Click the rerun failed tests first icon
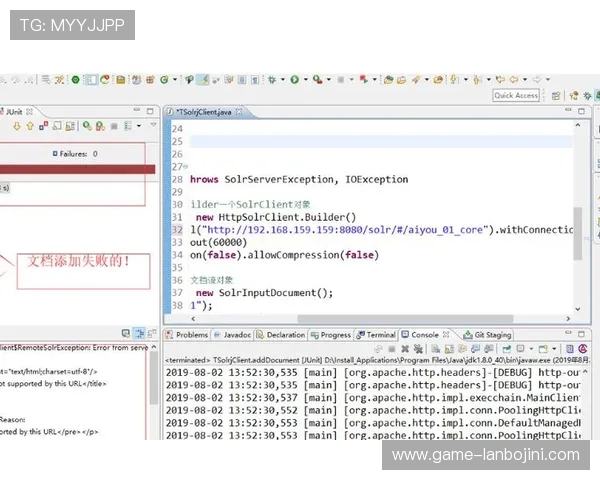 100,126
